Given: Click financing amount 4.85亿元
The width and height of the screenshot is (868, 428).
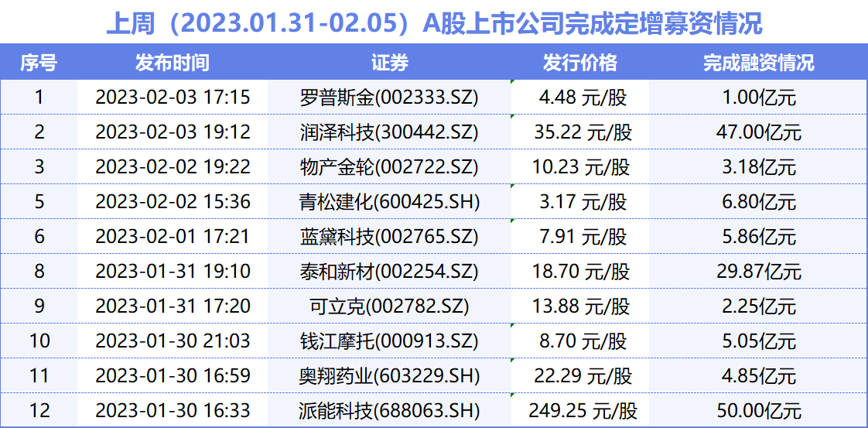Looking at the screenshot, I should 759,375.
